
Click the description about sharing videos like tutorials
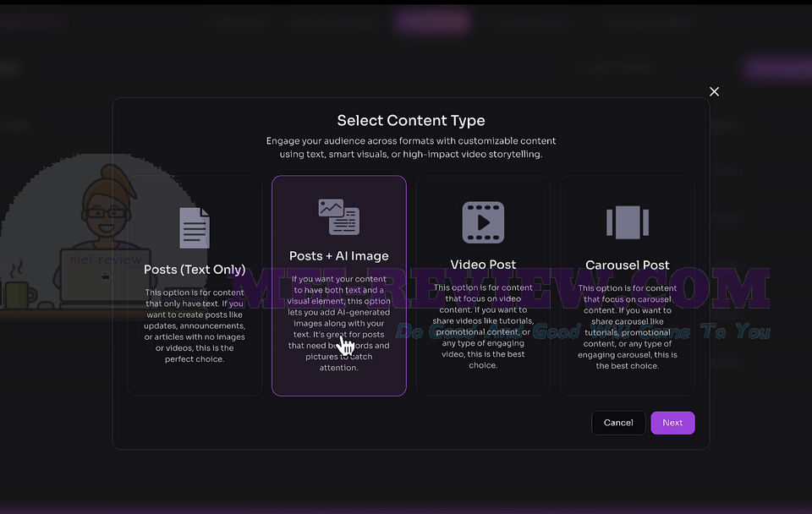point(483,326)
